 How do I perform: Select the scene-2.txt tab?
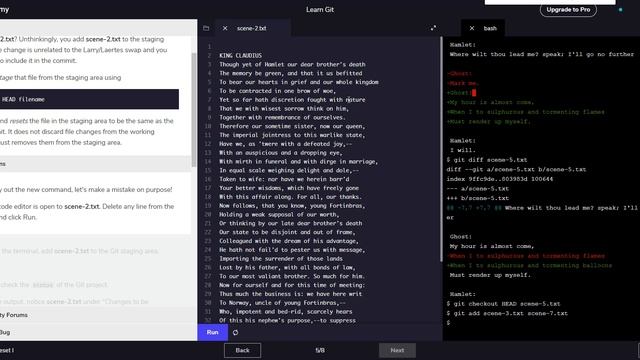tap(252, 28)
